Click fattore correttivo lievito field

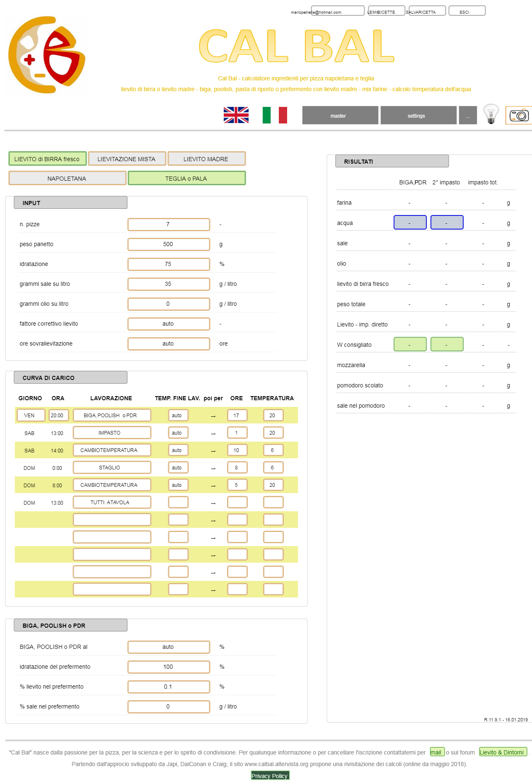click(x=169, y=324)
